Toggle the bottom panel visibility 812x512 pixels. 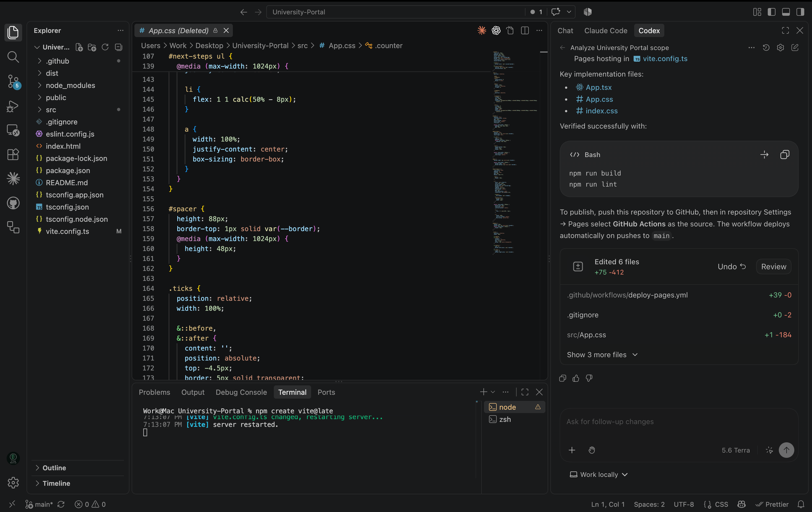(x=786, y=12)
